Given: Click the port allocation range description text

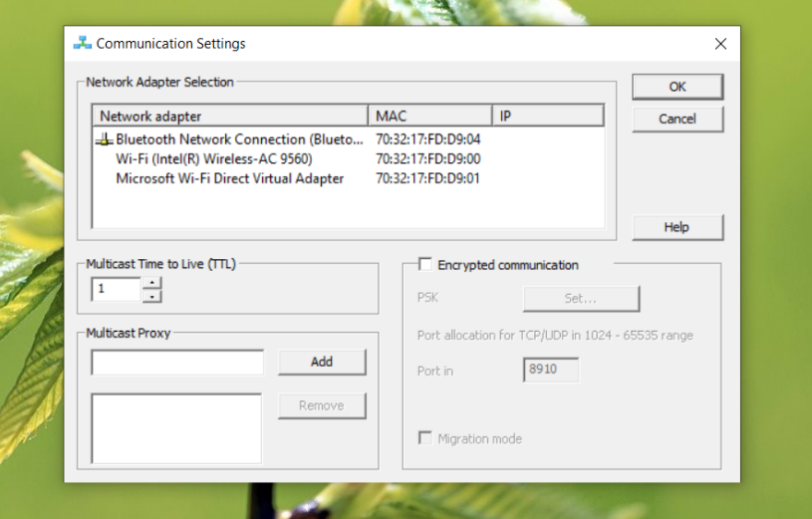Looking at the screenshot, I should pyautogui.click(x=555, y=336).
